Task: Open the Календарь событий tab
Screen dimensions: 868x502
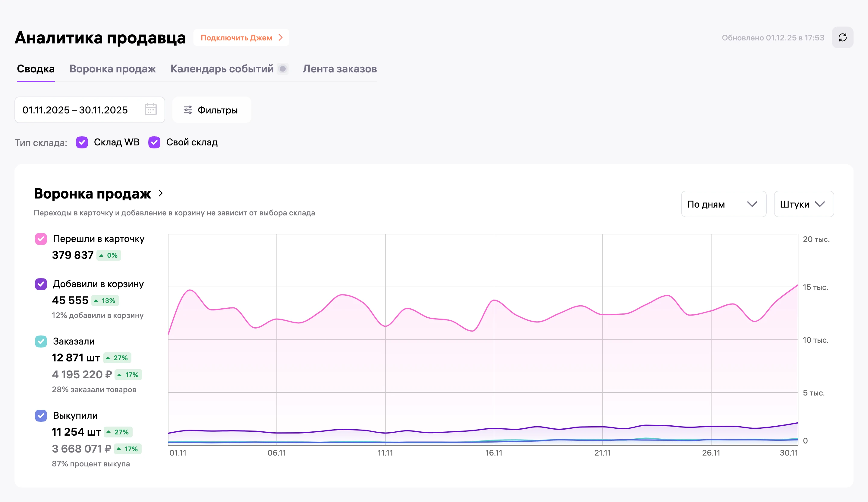Action: 222,69
